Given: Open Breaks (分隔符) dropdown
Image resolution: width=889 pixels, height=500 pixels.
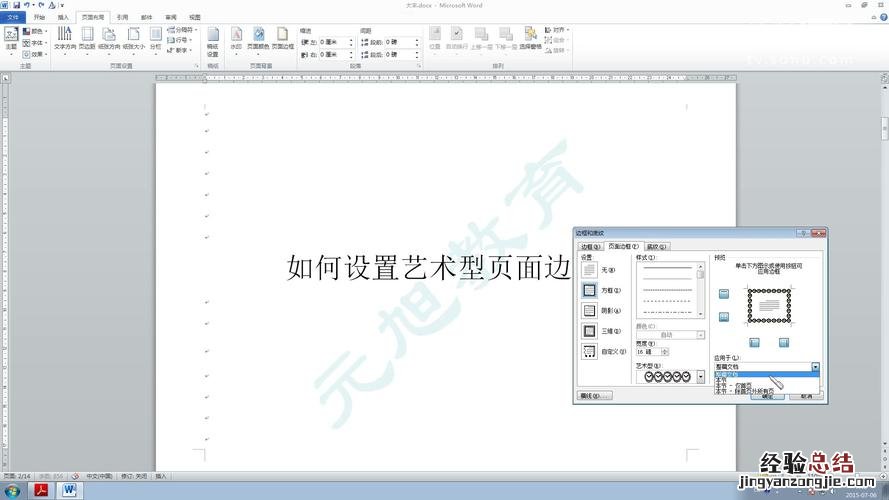Looking at the screenshot, I should (x=182, y=29).
